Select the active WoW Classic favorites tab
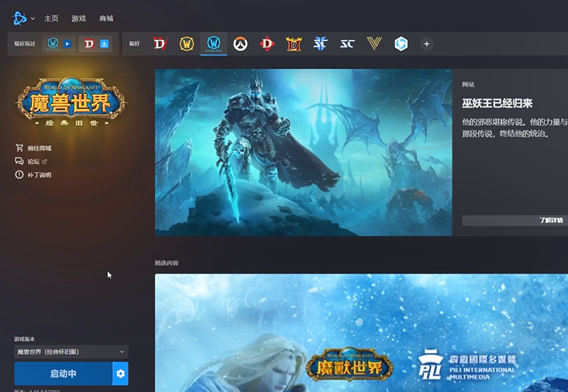This screenshot has height=392, width=568. pyautogui.click(x=213, y=44)
